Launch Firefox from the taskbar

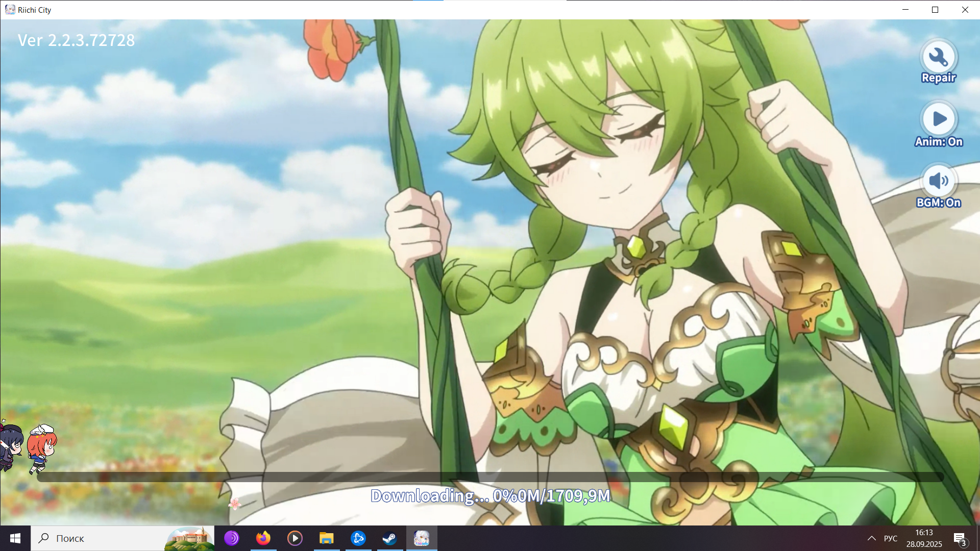(x=263, y=538)
